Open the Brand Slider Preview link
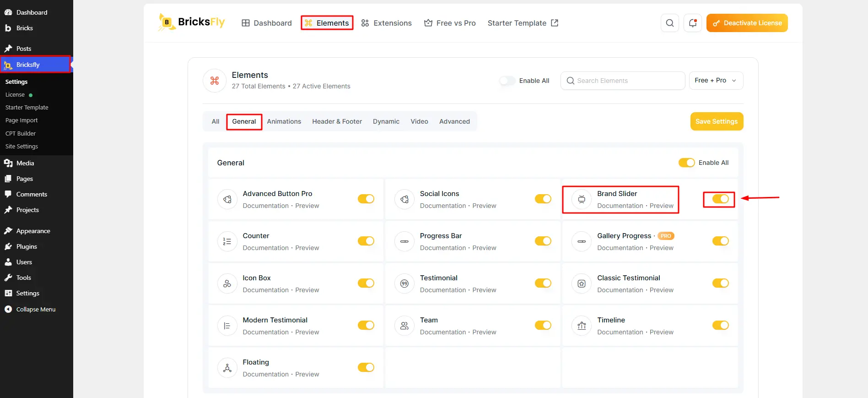The image size is (868, 398). click(x=661, y=206)
